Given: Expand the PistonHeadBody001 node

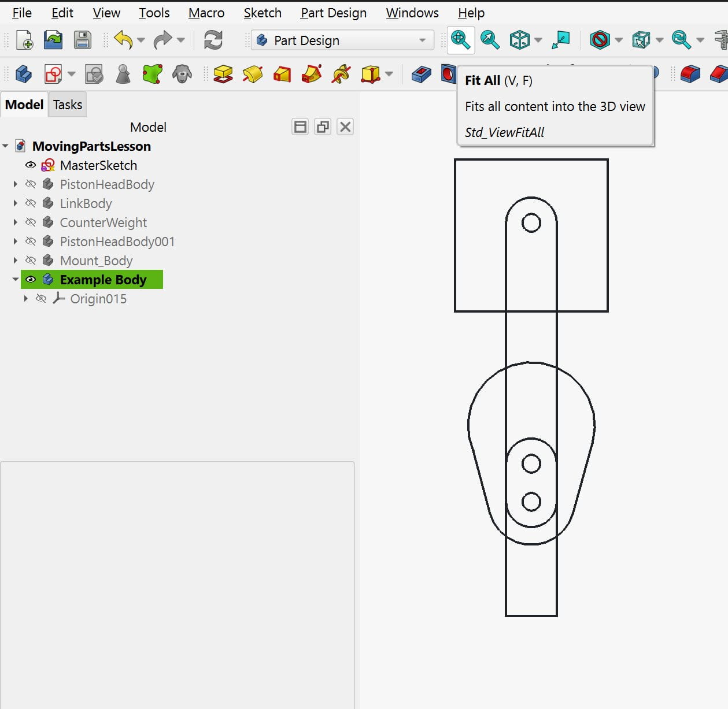Looking at the screenshot, I should click(16, 242).
